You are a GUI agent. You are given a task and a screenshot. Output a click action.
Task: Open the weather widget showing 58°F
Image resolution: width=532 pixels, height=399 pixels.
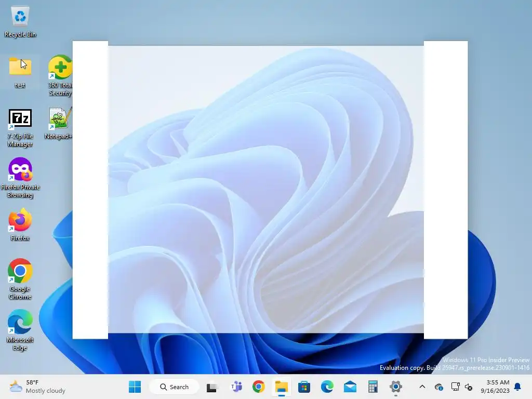37,387
